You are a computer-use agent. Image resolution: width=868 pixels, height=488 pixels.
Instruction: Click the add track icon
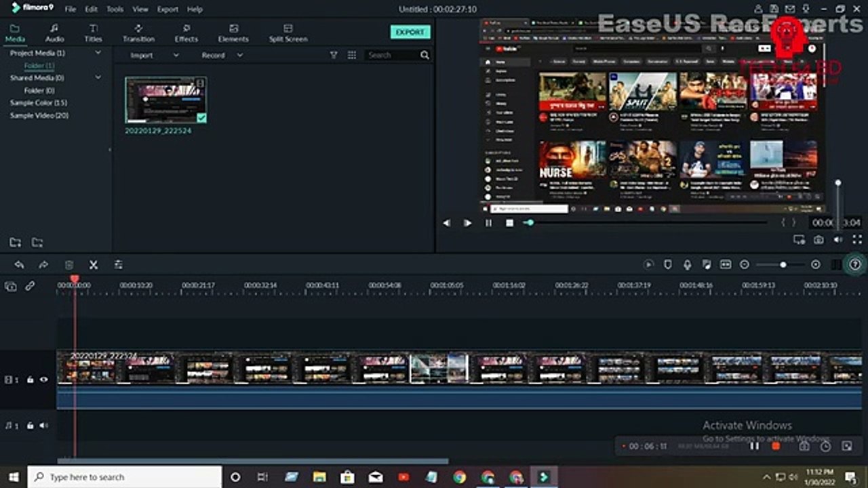[x=11, y=286]
